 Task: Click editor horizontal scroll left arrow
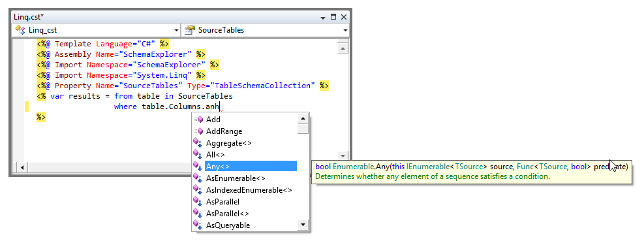tap(22, 167)
